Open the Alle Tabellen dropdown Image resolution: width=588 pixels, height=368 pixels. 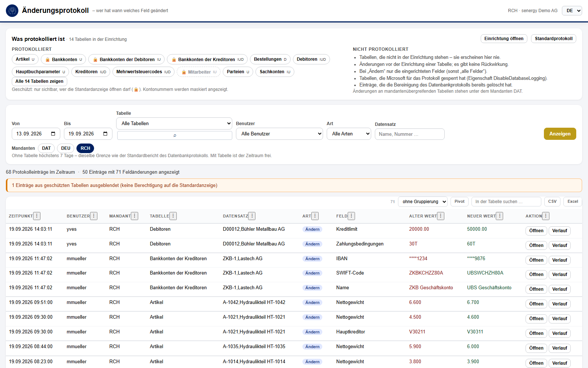174,123
